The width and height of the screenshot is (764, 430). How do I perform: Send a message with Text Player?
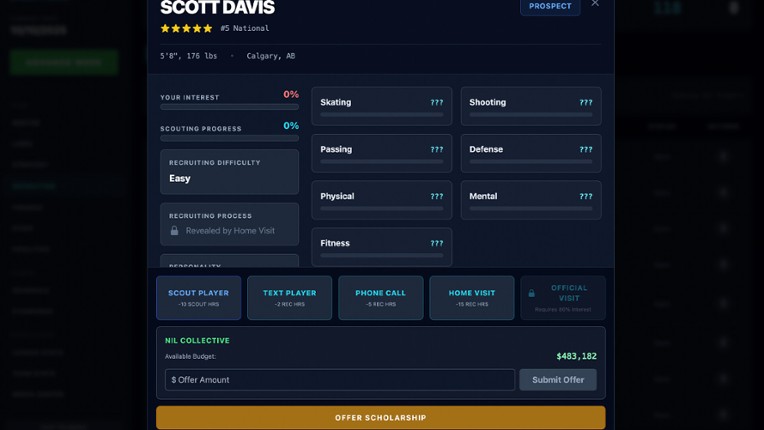tap(289, 298)
